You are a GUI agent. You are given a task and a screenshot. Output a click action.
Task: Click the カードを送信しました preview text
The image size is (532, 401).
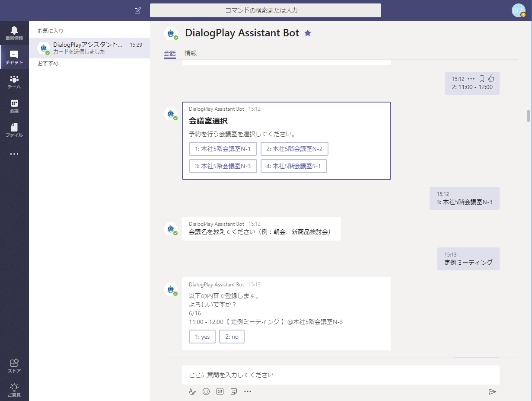pos(79,52)
